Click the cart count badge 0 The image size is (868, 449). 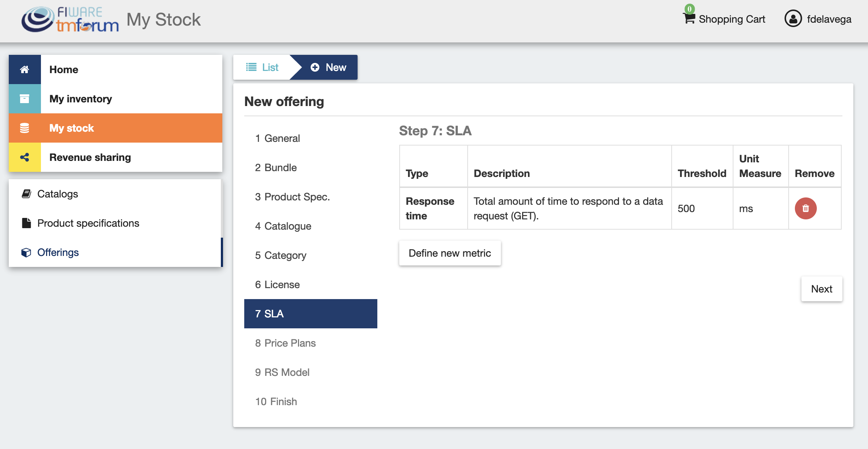click(x=690, y=9)
